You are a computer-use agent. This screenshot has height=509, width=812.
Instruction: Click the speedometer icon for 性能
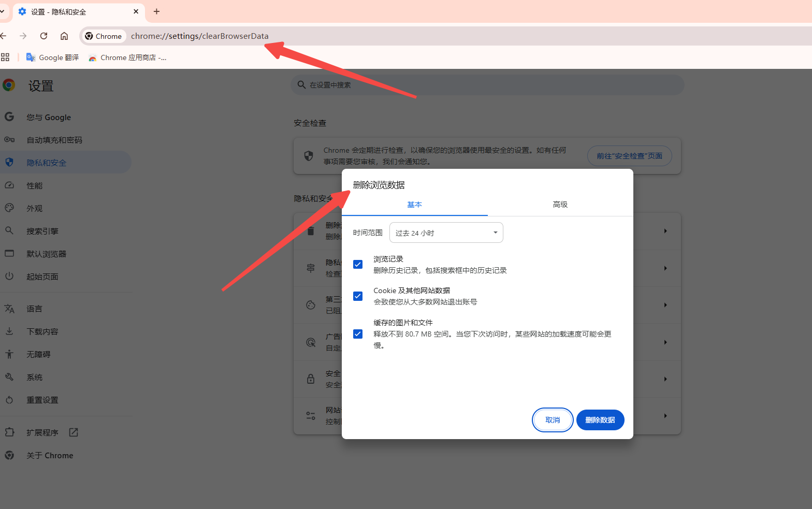pos(9,185)
